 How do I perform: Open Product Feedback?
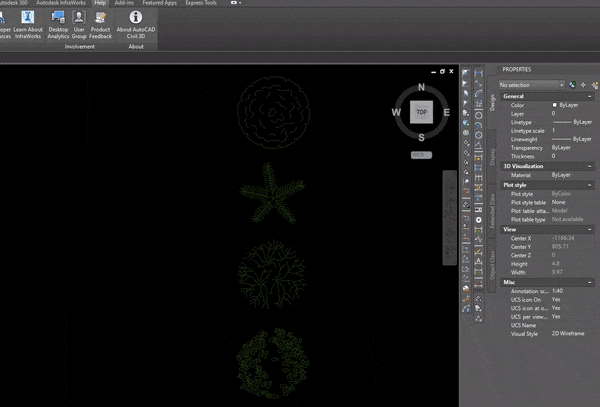tap(100, 25)
